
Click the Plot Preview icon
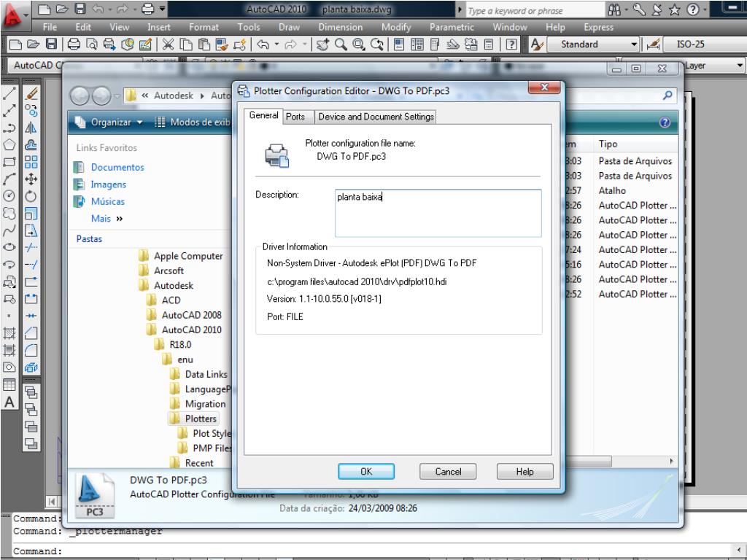(x=91, y=44)
